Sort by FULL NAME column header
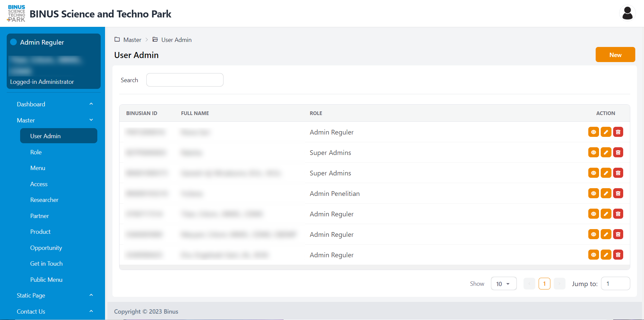 (195, 113)
